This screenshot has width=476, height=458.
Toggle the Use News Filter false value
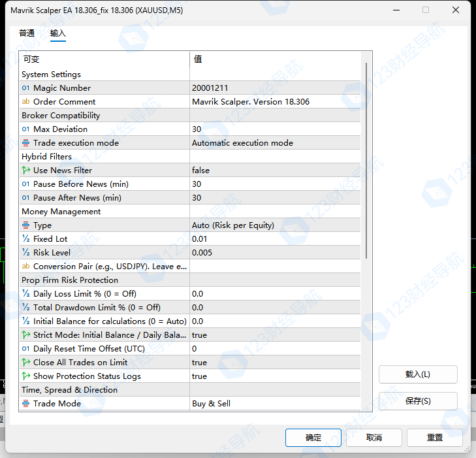pyautogui.click(x=275, y=171)
